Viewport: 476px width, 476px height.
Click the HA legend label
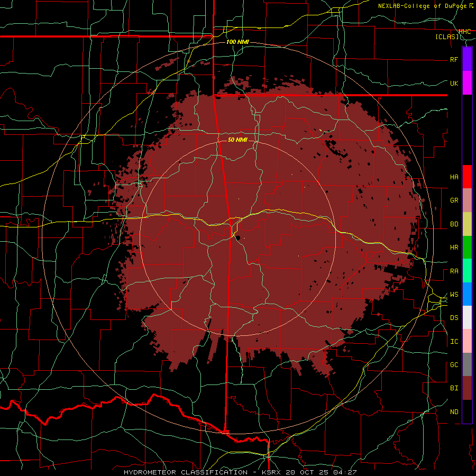[x=454, y=177]
